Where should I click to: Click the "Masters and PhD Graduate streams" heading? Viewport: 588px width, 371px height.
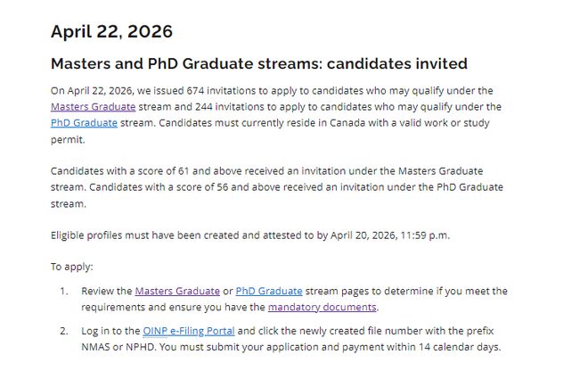click(258, 64)
